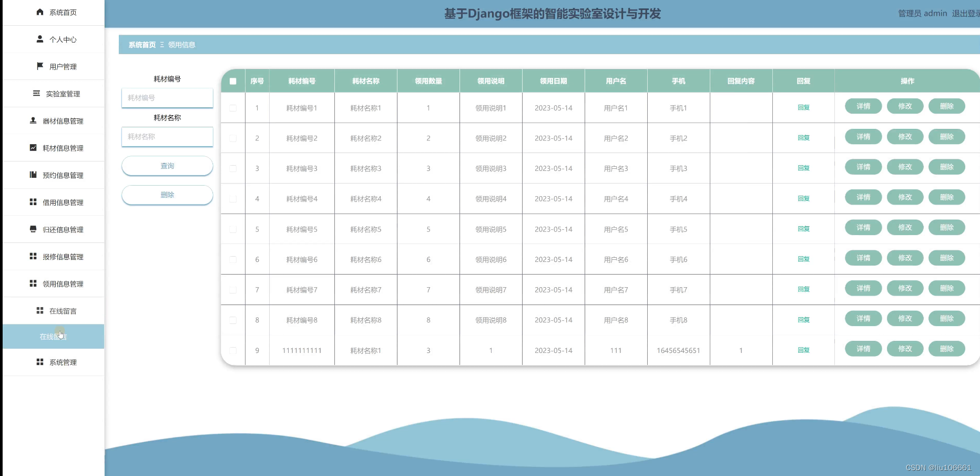Click 退出登录 in the top bar
The image size is (980, 476).
click(x=965, y=13)
